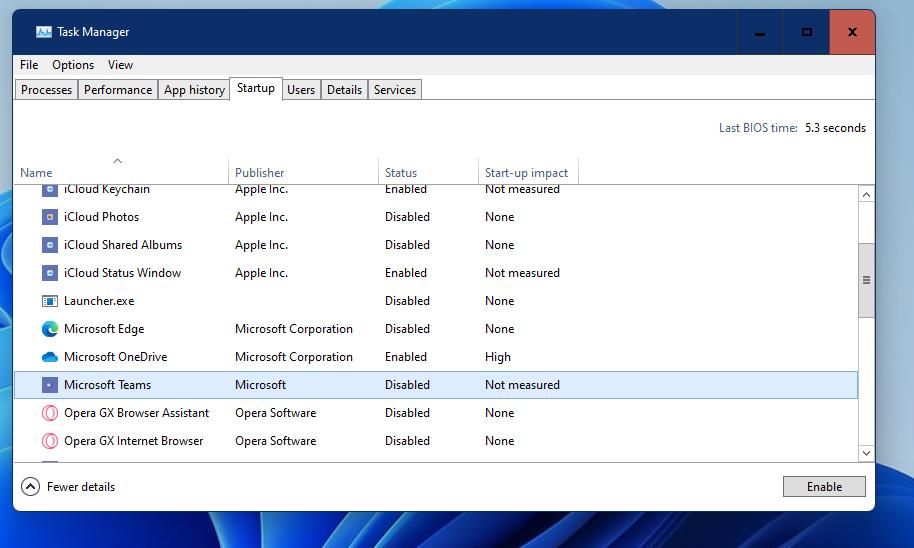The height and width of the screenshot is (548, 914).
Task: Sort by the Start-up impact column header
Action: 528,171
